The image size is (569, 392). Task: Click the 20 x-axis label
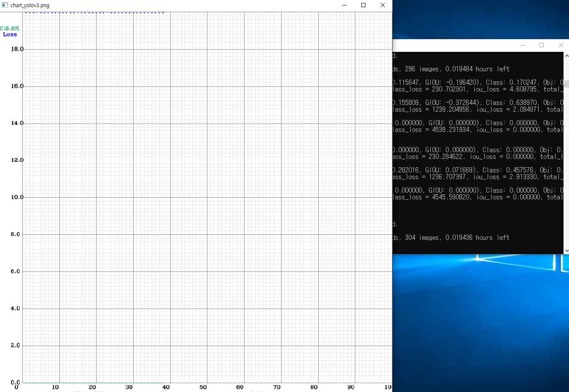[92, 387]
